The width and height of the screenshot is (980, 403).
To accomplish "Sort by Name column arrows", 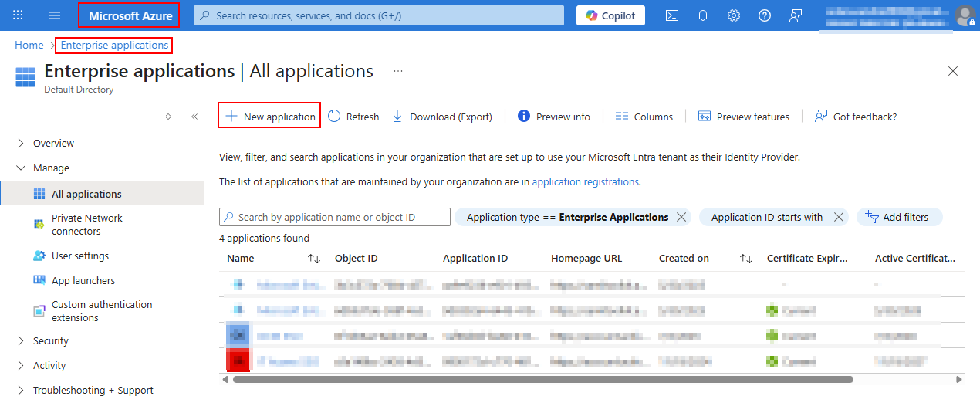I will click(x=314, y=259).
